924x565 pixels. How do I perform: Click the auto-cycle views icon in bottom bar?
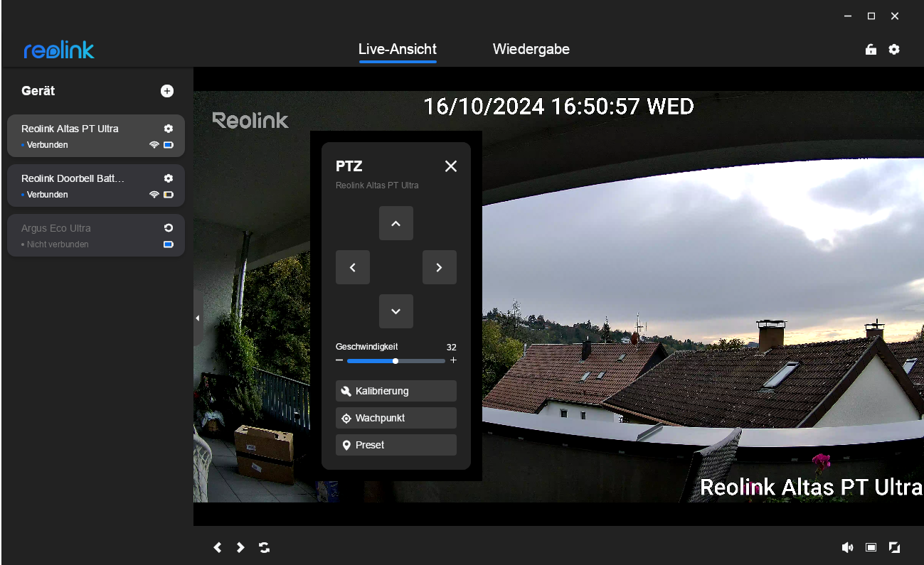point(265,547)
